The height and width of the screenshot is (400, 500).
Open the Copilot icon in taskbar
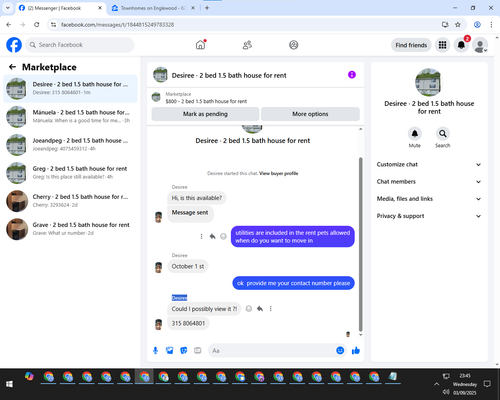click(29, 376)
